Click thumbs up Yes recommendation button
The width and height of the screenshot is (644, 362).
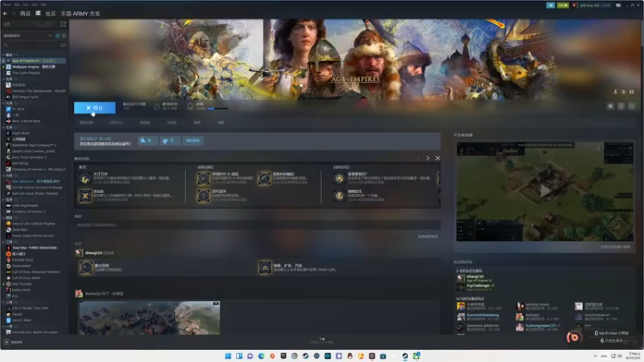click(147, 140)
